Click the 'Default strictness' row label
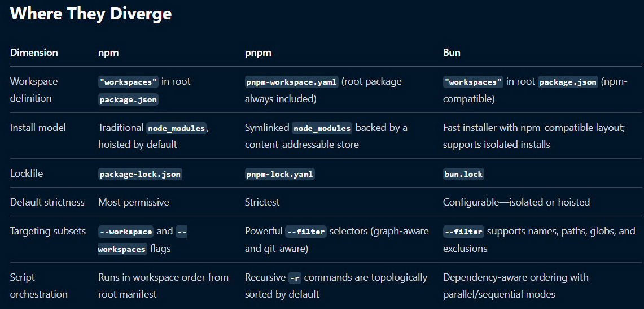 [47, 202]
